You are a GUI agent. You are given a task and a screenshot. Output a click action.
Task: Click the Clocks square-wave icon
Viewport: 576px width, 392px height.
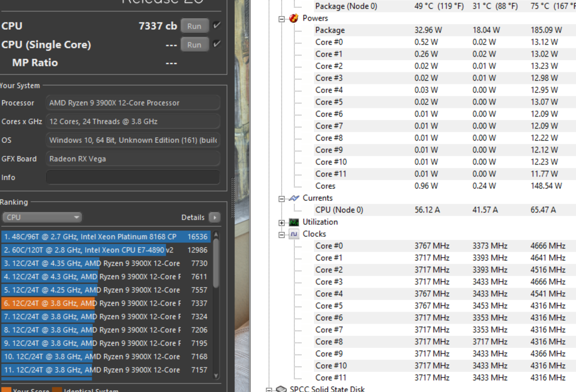294,234
